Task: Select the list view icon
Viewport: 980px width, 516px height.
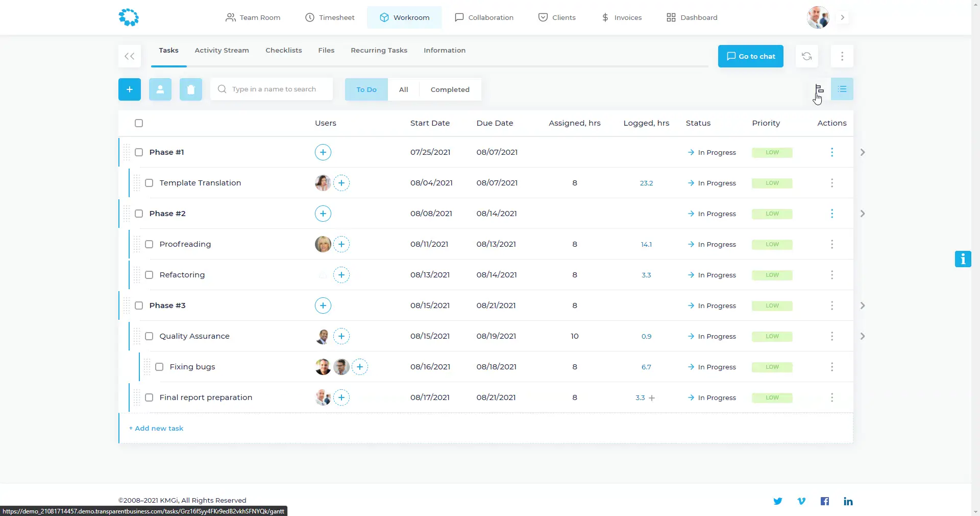Action: pos(842,89)
